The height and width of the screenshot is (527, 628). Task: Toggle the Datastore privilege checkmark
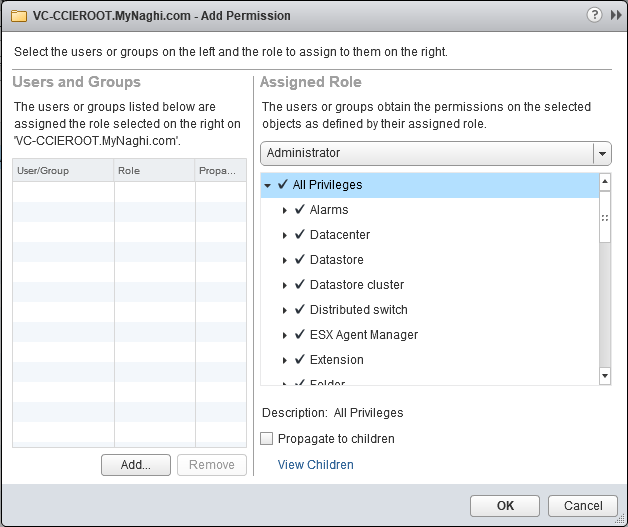pyautogui.click(x=299, y=260)
